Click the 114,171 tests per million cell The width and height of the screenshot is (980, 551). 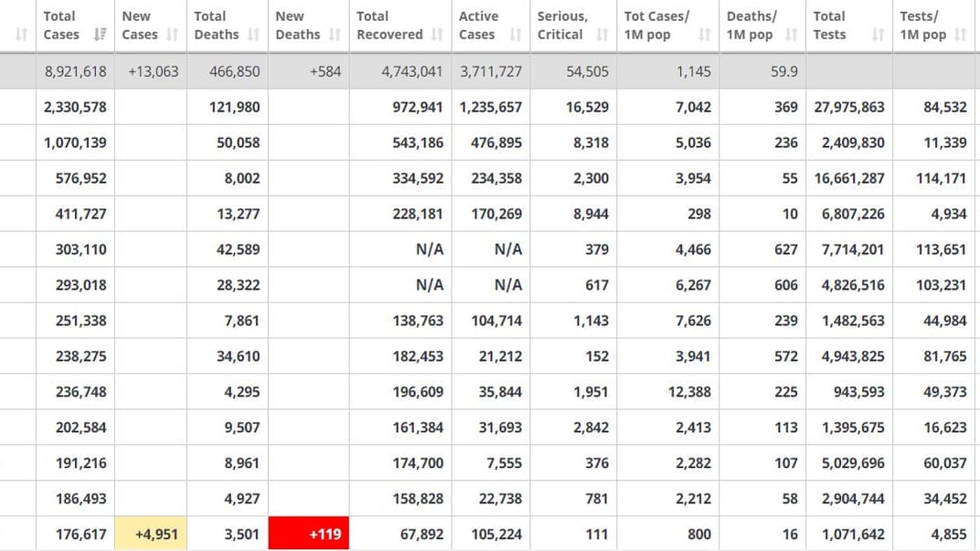941,178
